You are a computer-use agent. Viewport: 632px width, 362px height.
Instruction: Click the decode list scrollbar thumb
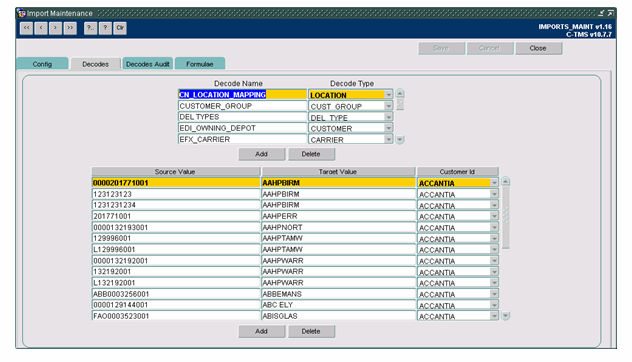[400, 104]
